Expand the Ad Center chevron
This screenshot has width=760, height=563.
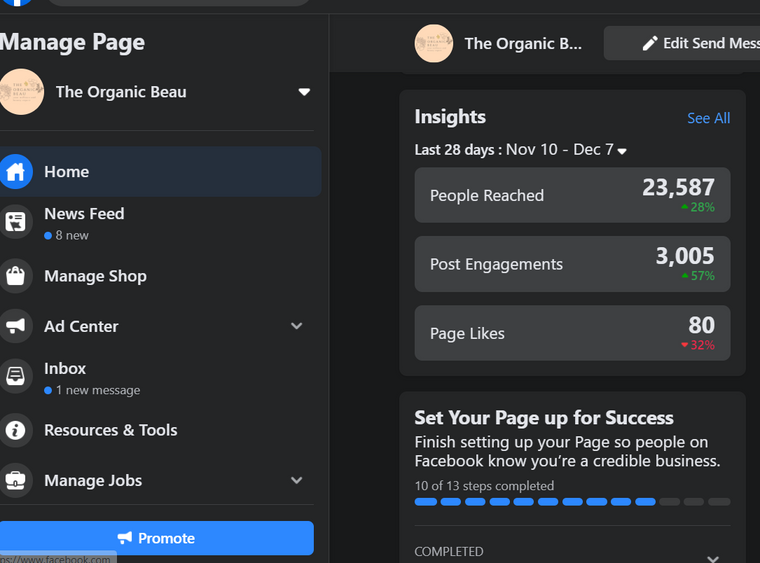click(x=297, y=326)
